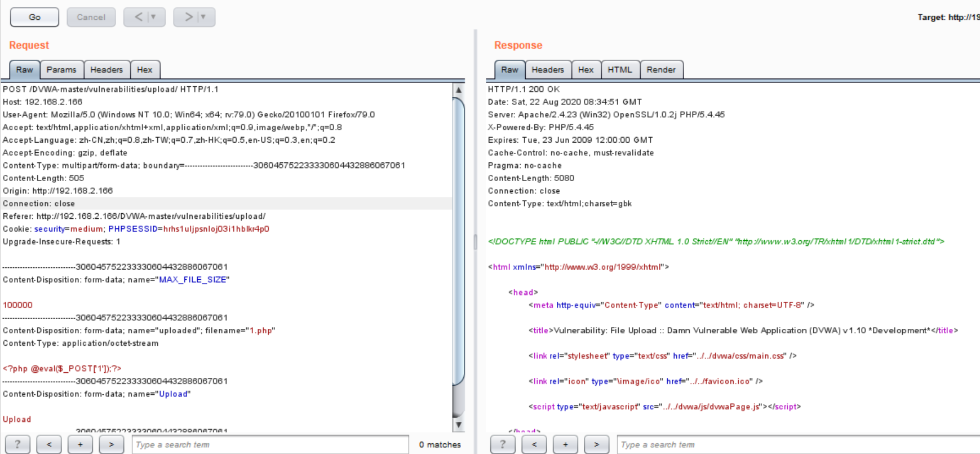Click response search previous match button
Viewport: 980px width, 454px height.
click(534, 444)
